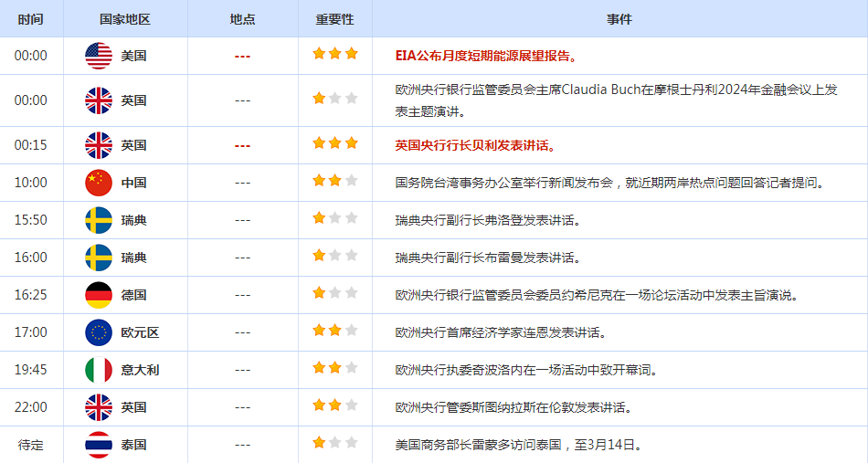The height and width of the screenshot is (463, 868).
Task: Click the 待定 time cell
Action: click(x=30, y=445)
